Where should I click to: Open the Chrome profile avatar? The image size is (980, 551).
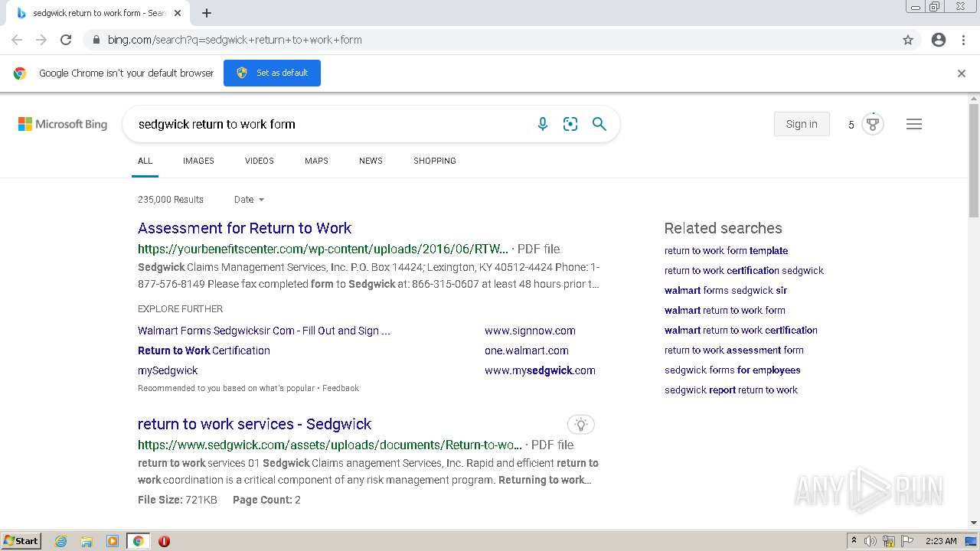point(939,40)
